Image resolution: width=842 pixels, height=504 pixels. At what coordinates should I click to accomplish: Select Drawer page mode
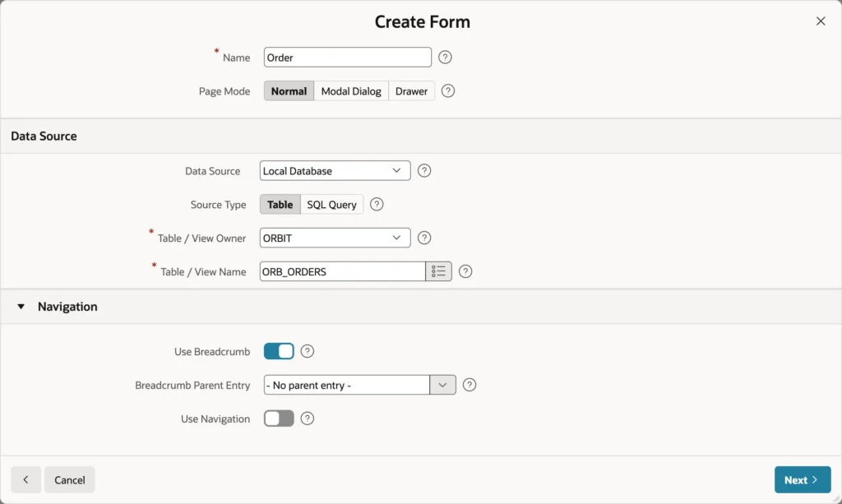411,91
